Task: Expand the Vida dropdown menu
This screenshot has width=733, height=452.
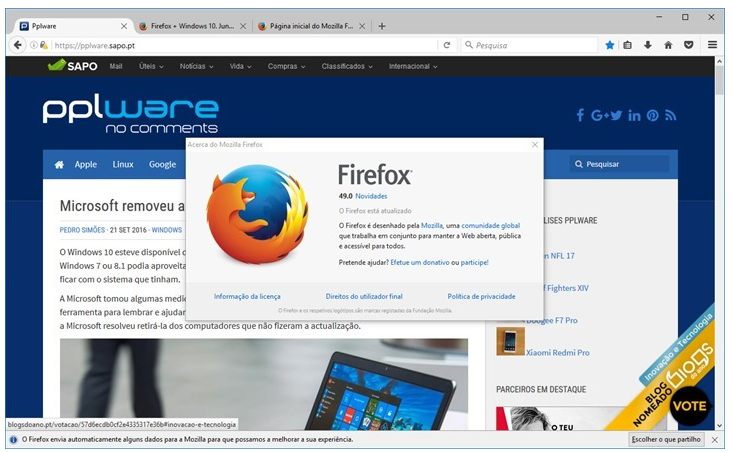Action: 240,66
